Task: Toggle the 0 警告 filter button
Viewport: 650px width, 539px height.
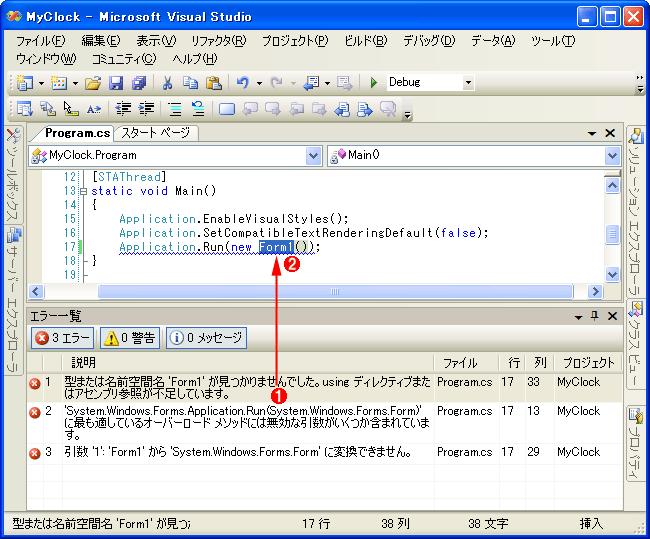Action: 130,338
